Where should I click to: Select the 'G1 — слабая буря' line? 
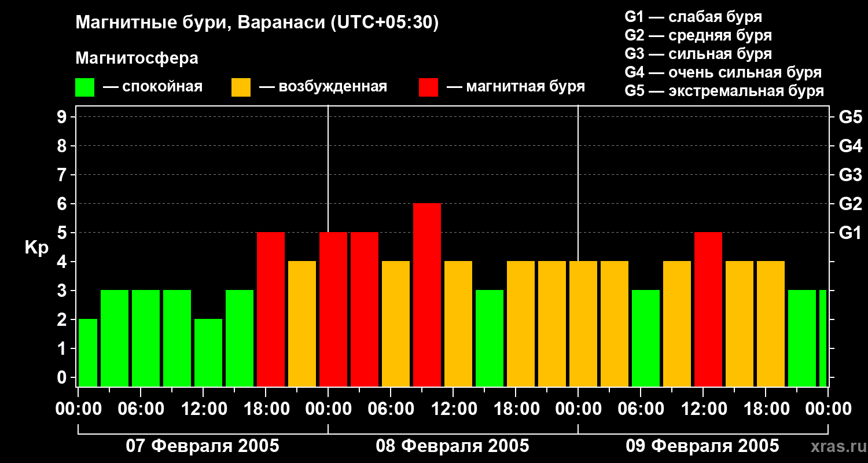693,17
